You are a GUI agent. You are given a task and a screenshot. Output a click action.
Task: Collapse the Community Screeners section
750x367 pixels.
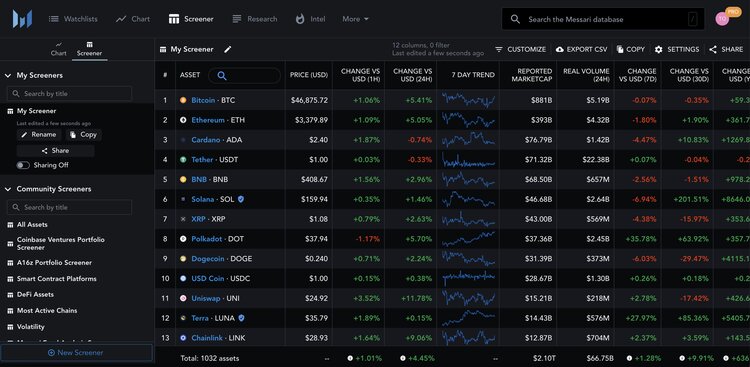8,189
